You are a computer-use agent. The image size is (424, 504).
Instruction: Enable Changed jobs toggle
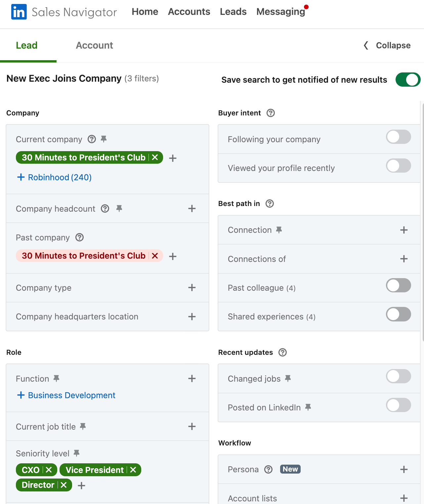point(399,376)
